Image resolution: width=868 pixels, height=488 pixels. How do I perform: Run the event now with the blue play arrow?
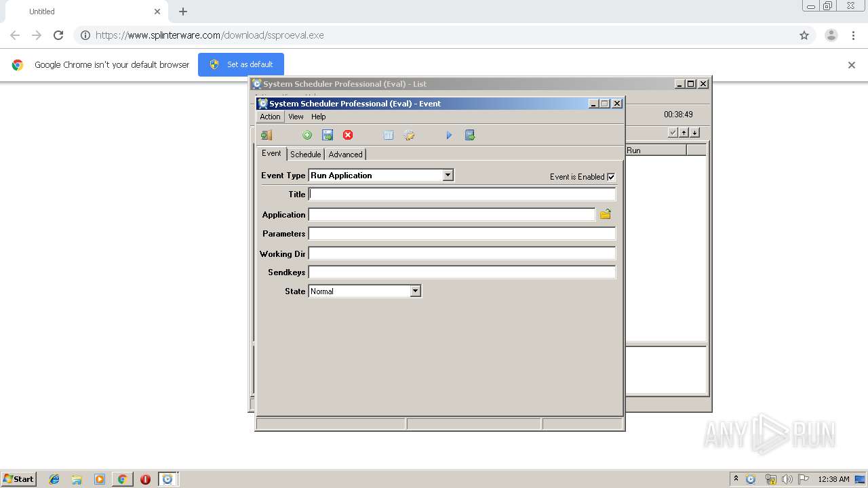449,135
